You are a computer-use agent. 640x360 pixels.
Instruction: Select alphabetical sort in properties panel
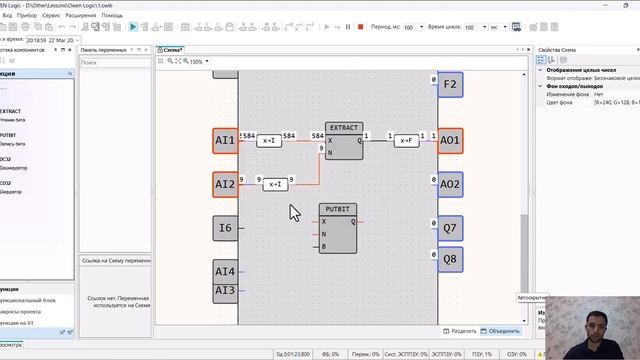point(551,60)
